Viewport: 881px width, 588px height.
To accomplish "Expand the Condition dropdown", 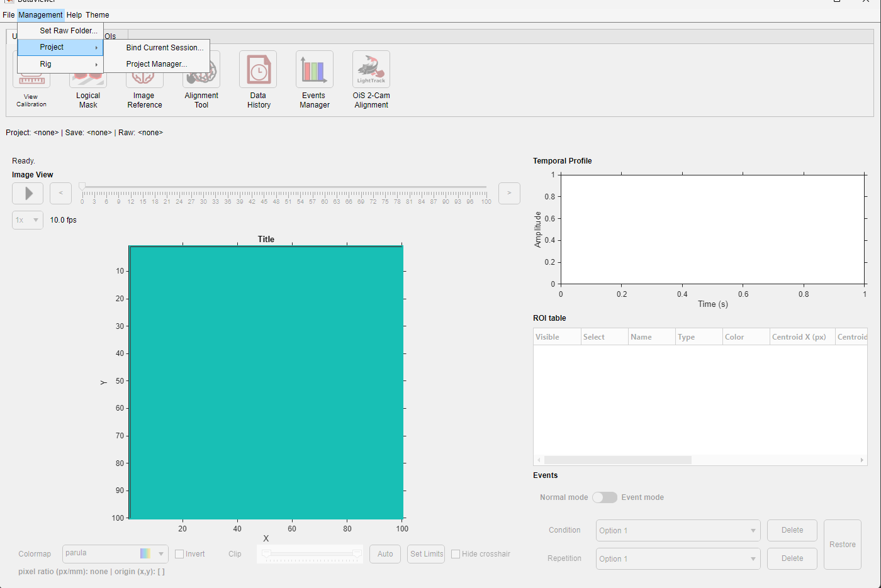I will pyautogui.click(x=678, y=531).
